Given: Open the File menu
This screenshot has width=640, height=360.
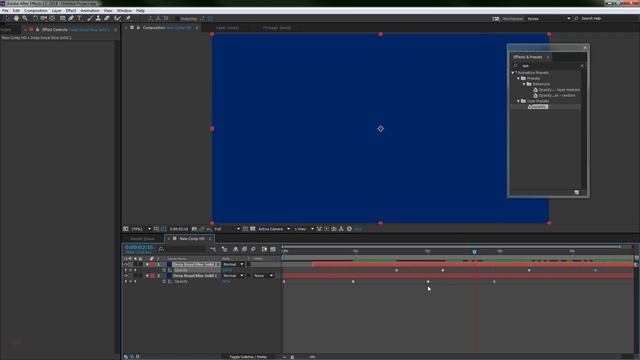Looking at the screenshot, I should point(5,11).
